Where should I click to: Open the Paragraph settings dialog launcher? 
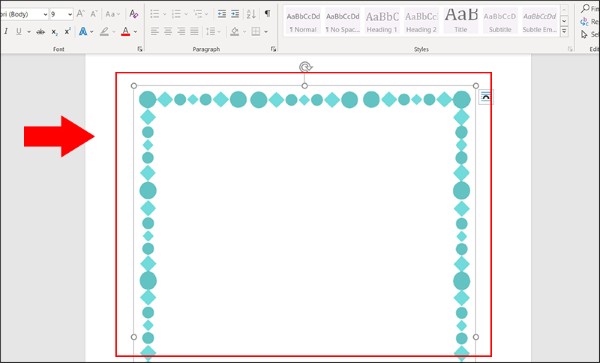point(273,49)
